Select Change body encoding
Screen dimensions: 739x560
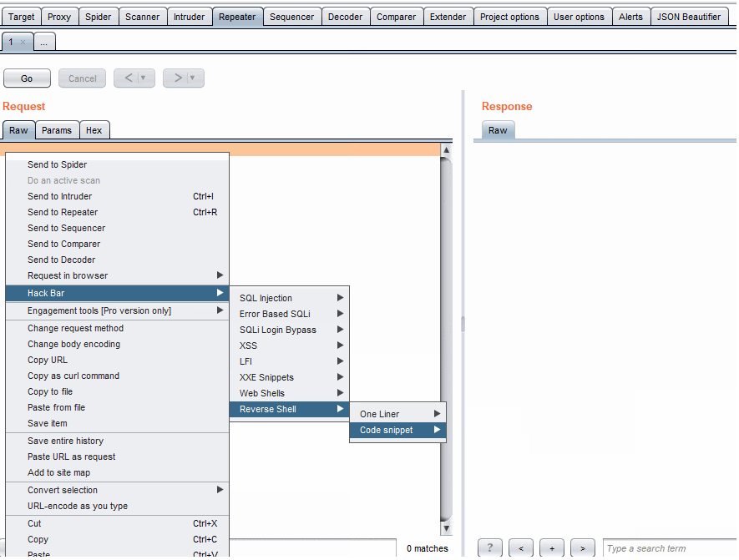[x=118, y=345]
